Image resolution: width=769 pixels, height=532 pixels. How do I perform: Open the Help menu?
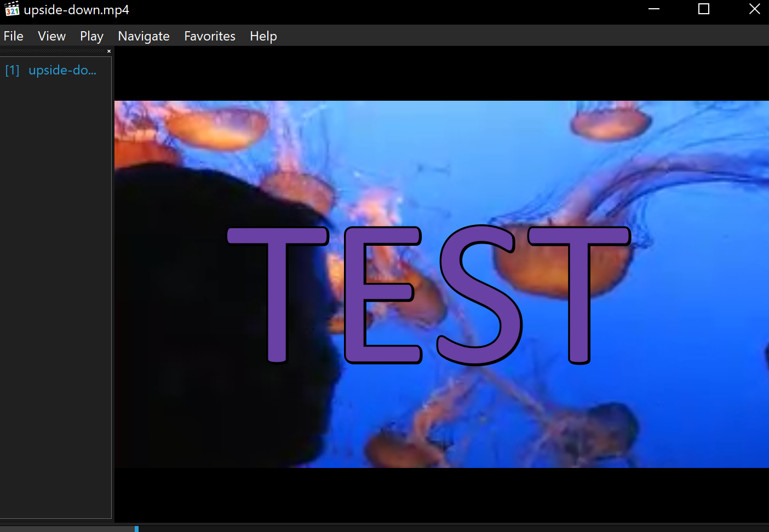click(x=263, y=36)
